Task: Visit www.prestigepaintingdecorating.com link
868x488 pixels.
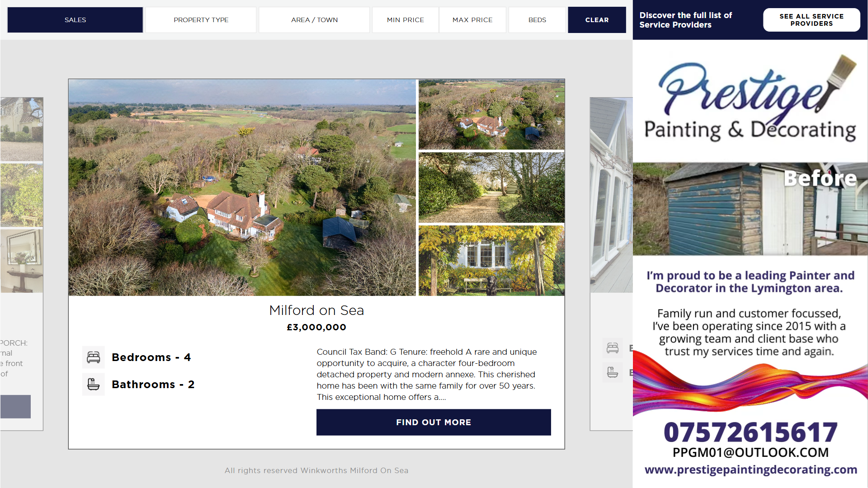Action: coord(750,470)
